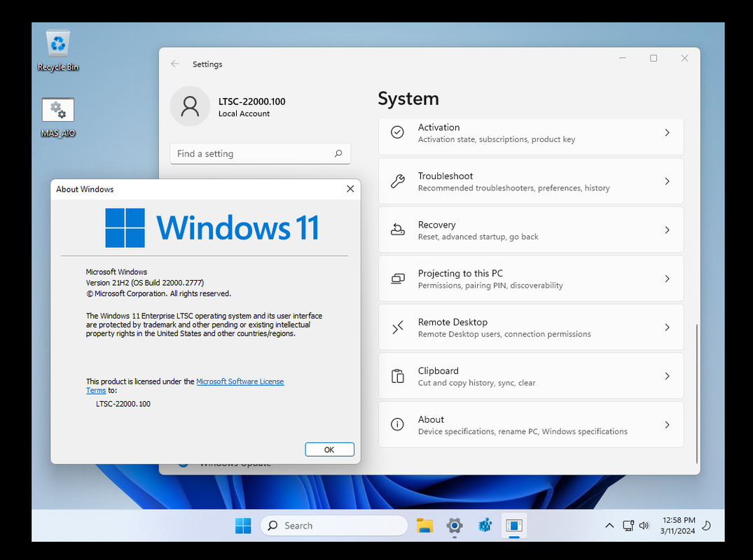Minimize the Settings window
The width and height of the screenshot is (753, 560).
click(x=623, y=58)
